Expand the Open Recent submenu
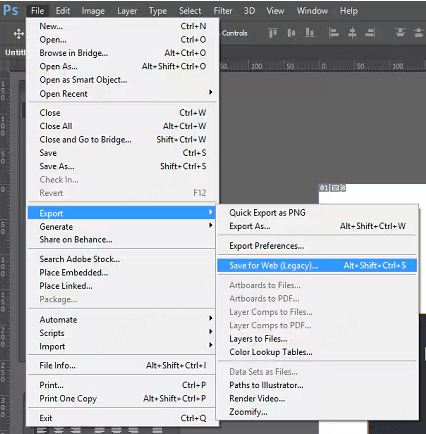Viewport: 426px width, 434px height. pyautogui.click(x=122, y=94)
